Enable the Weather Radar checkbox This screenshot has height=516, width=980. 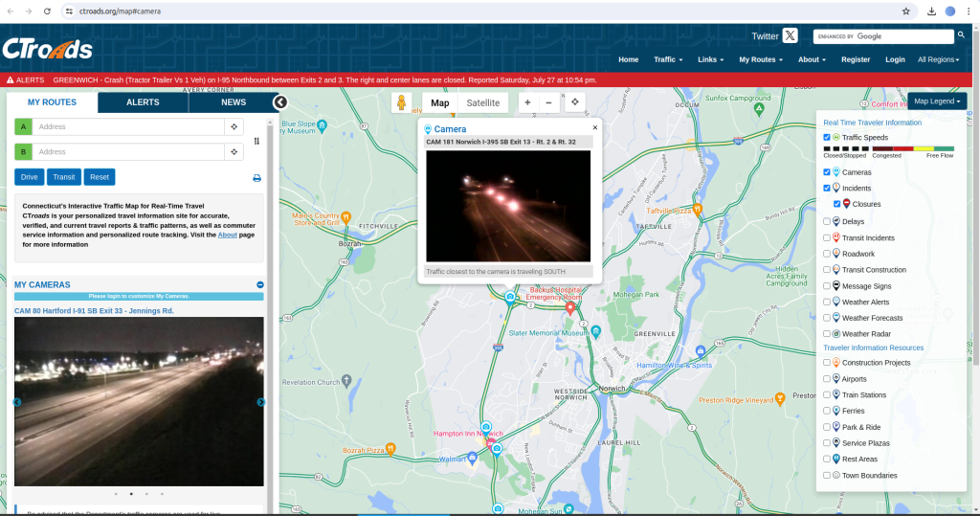tap(827, 333)
